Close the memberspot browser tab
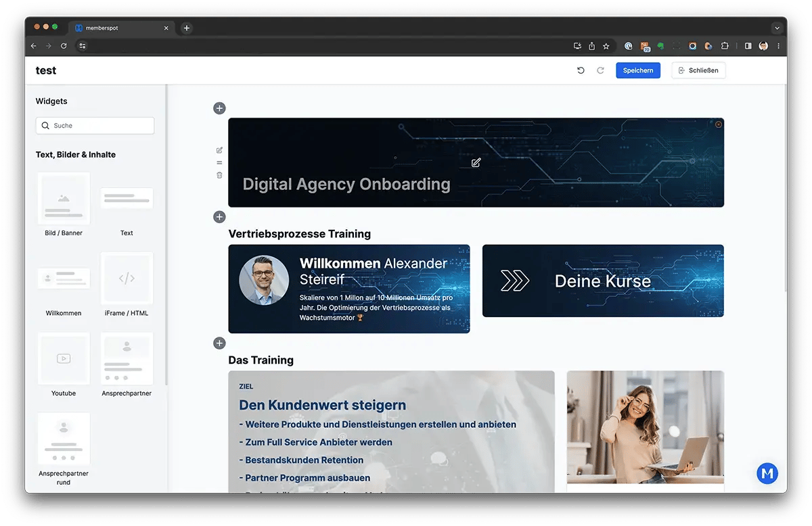 pos(166,28)
